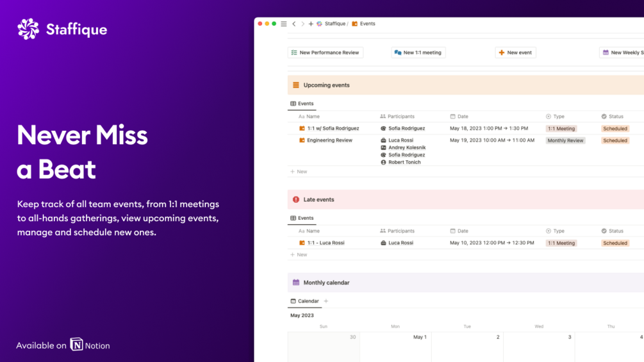Click the Upcoming events list icon
644x362 pixels.
point(295,85)
